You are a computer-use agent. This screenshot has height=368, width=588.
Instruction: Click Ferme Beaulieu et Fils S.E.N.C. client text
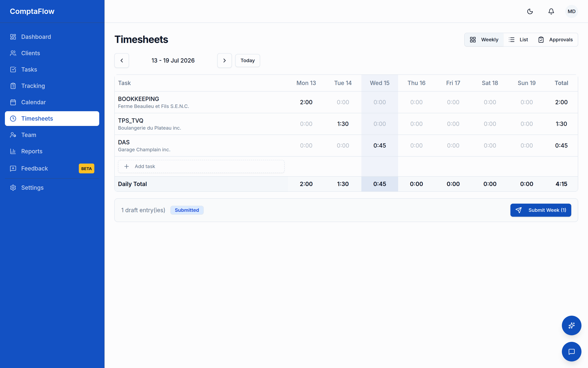(154, 106)
